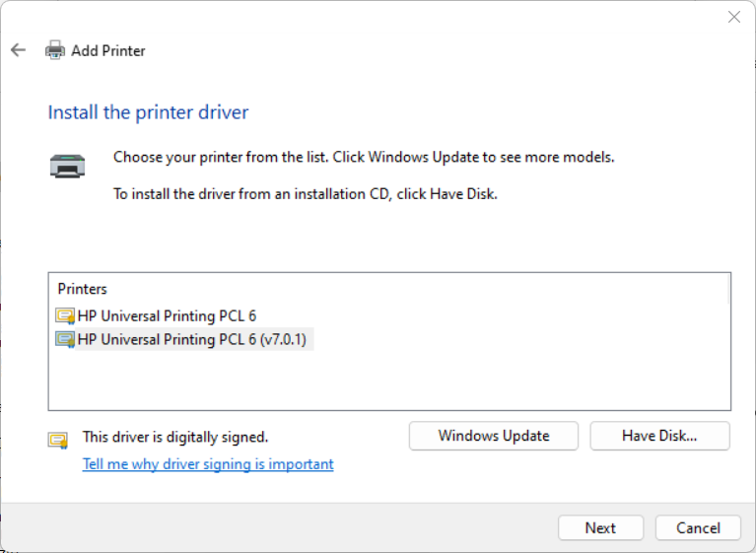Select HP Universal Printing PCL 6 driver
Viewport: 756px width, 553px height.
pos(167,316)
